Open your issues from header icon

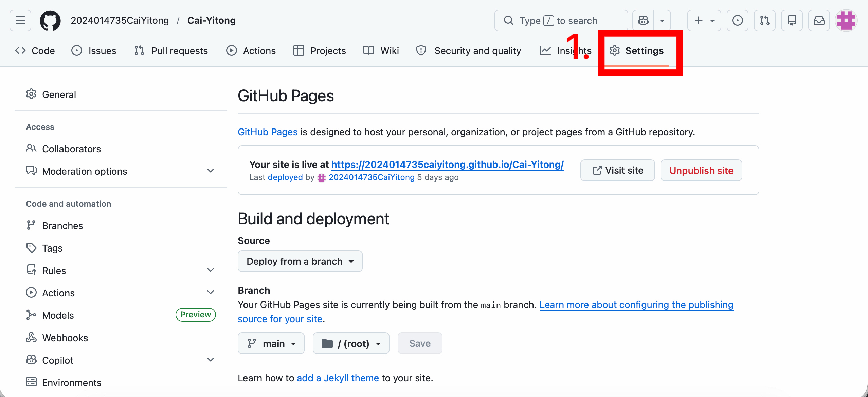click(x=738, y=20)
